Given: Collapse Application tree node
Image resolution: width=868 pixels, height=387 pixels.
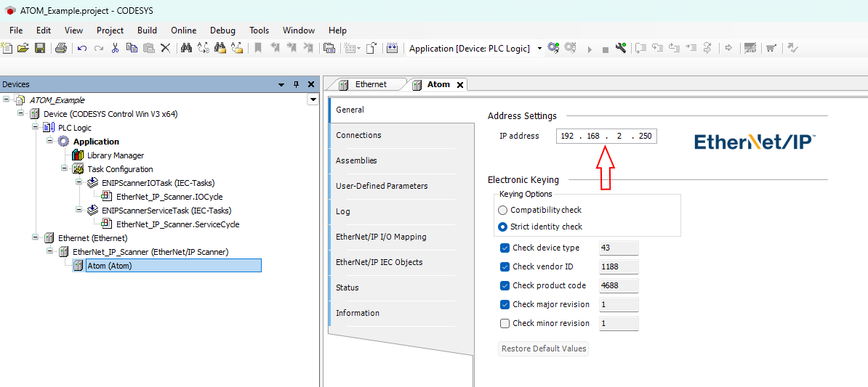Looking at the screenshot, I should point(50,141).
